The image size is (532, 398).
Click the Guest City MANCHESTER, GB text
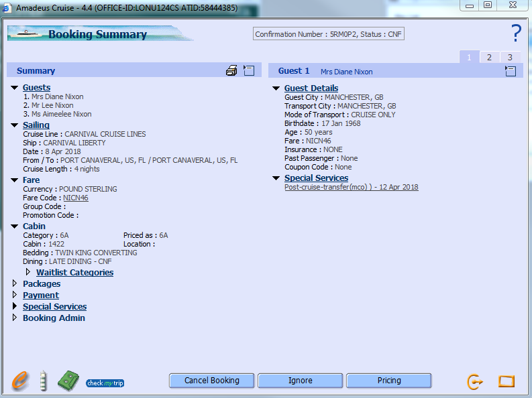coord(334,98)
